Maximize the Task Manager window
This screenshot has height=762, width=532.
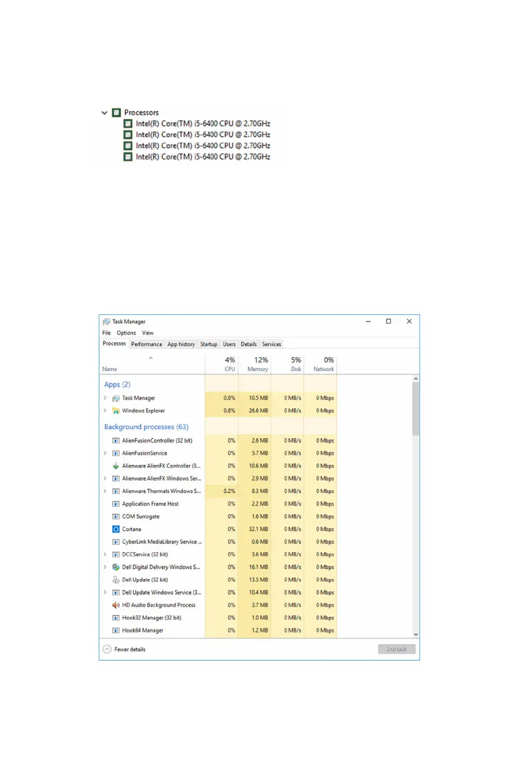tap(388, 321)
